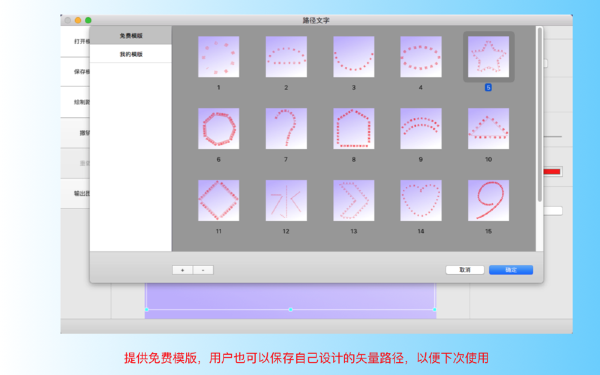Choose template 11 diamond path thumbnail
This screenshot has width=600, height=375.
(218, 201)
